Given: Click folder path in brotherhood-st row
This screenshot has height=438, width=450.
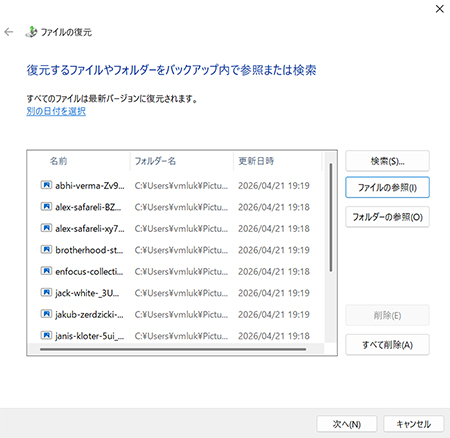Looking at the screenshot, I should coord(181,250).
